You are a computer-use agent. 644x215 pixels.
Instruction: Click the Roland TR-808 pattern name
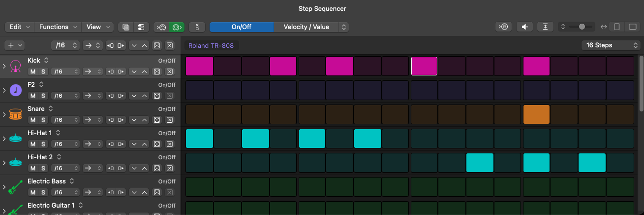click(x=212, y=45)
